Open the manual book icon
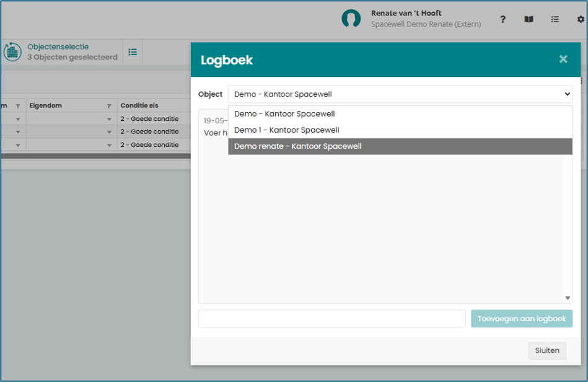This screenshot has height=382, width=588. click(529, 19)
